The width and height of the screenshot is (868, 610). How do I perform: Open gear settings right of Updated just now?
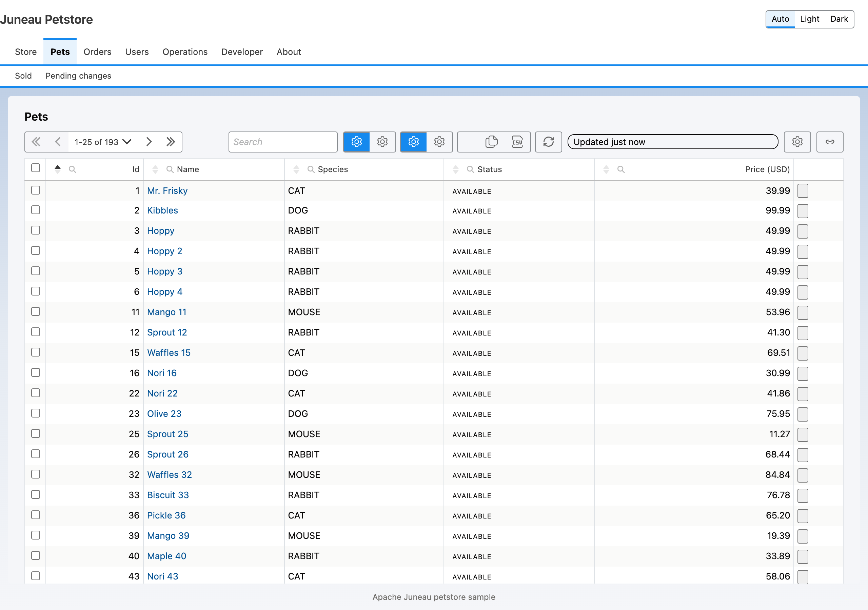pos(797,142)
